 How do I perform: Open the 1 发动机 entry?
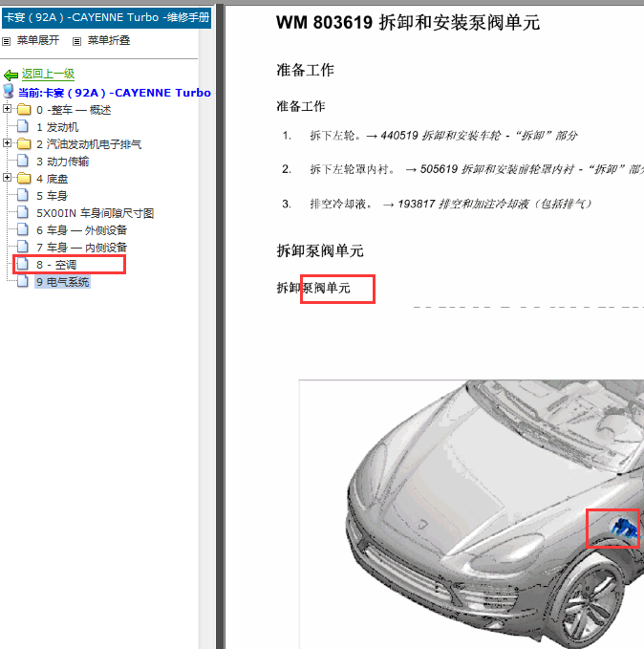(x=57, y=127)
